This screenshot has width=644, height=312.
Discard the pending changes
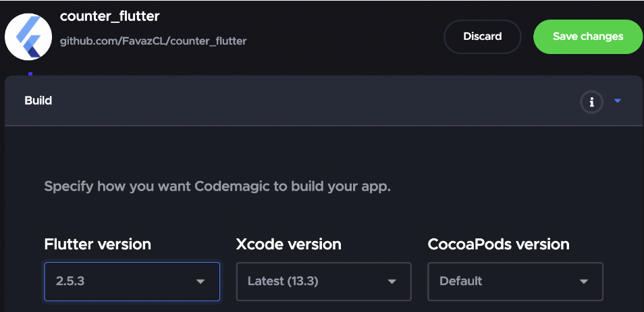pyautogui.click(x=483, y=36)
